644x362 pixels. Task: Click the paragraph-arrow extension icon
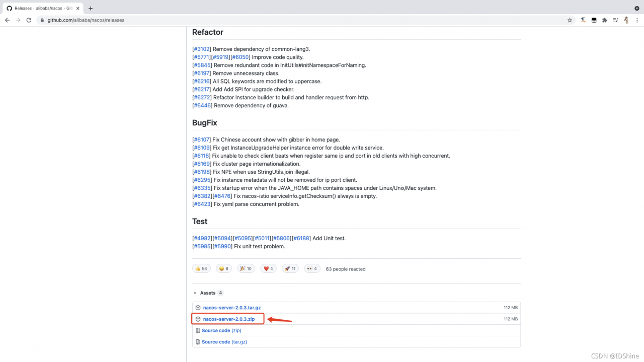[583, 20]
